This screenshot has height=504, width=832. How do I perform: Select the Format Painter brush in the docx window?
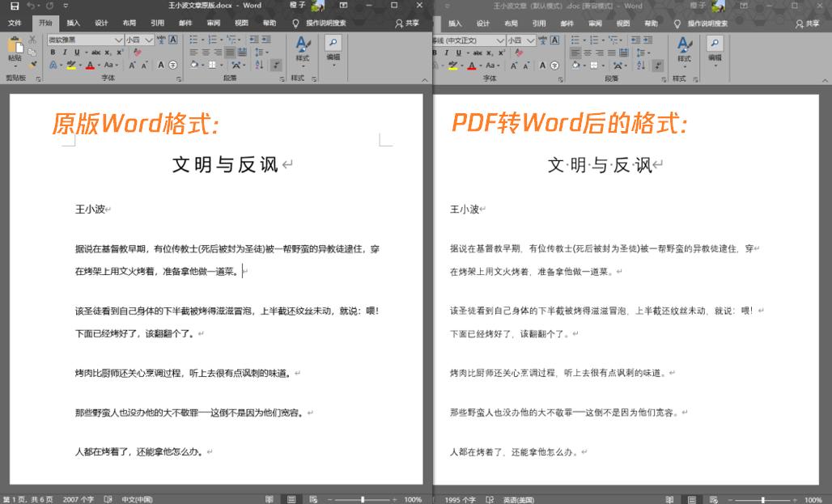[33, 65]
